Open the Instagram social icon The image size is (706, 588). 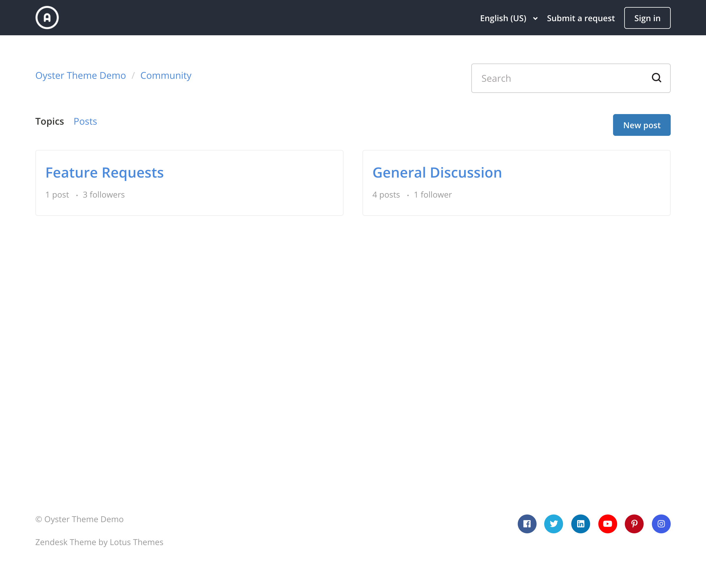click(661, 524)
